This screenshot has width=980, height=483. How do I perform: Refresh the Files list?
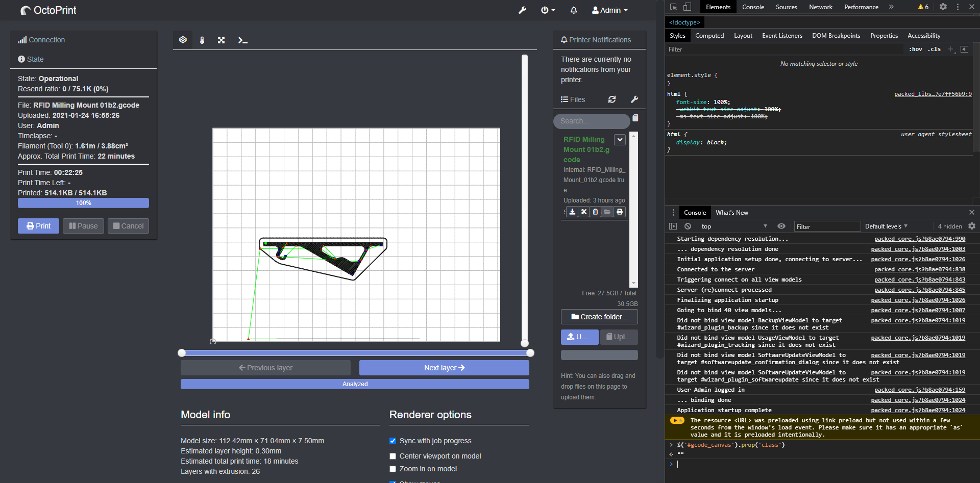click(612, 99)
